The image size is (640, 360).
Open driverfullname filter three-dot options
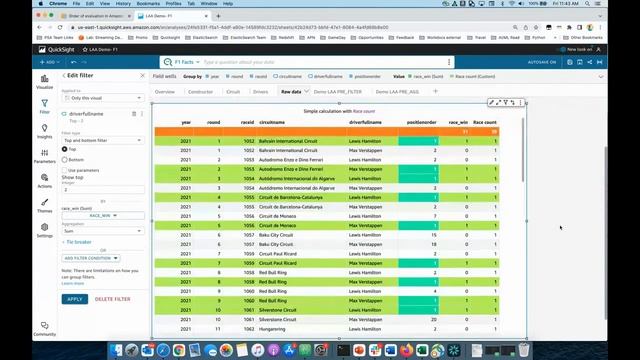[142, 114]
